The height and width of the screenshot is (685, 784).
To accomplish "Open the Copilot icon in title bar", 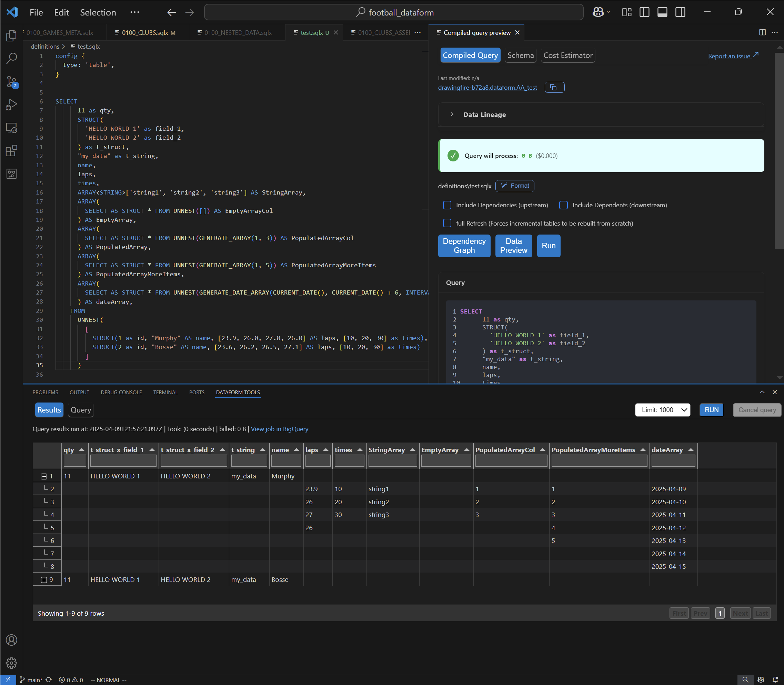I will 597,13.
